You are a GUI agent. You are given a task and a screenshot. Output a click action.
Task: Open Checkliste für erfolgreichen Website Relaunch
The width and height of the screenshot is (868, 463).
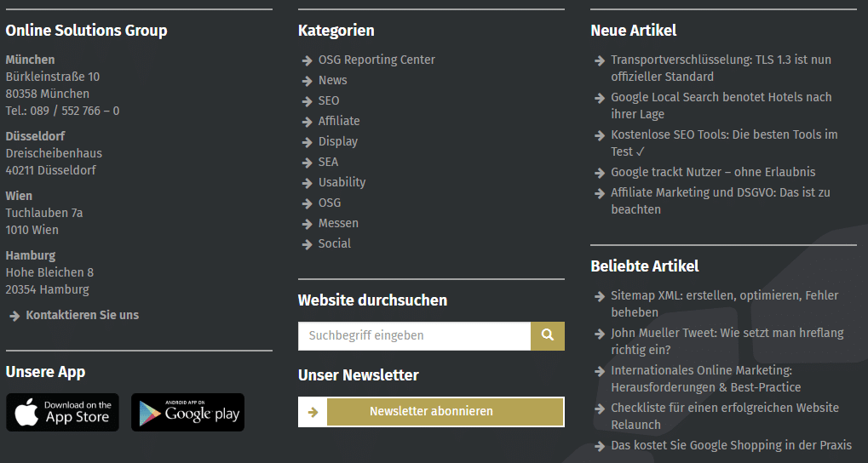click(x=725, y=416)
